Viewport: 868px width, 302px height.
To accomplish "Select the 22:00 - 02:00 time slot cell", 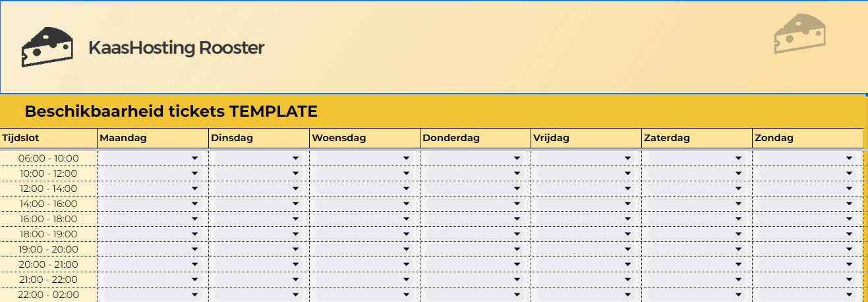I will click(x=48, y=295).
